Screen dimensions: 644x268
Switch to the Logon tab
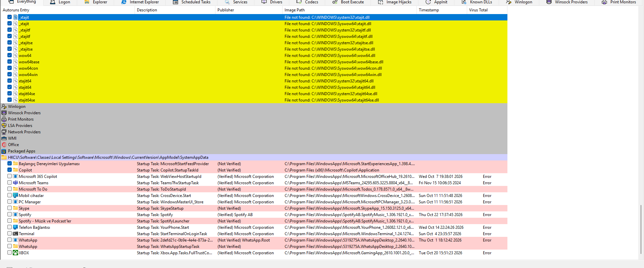60,2
